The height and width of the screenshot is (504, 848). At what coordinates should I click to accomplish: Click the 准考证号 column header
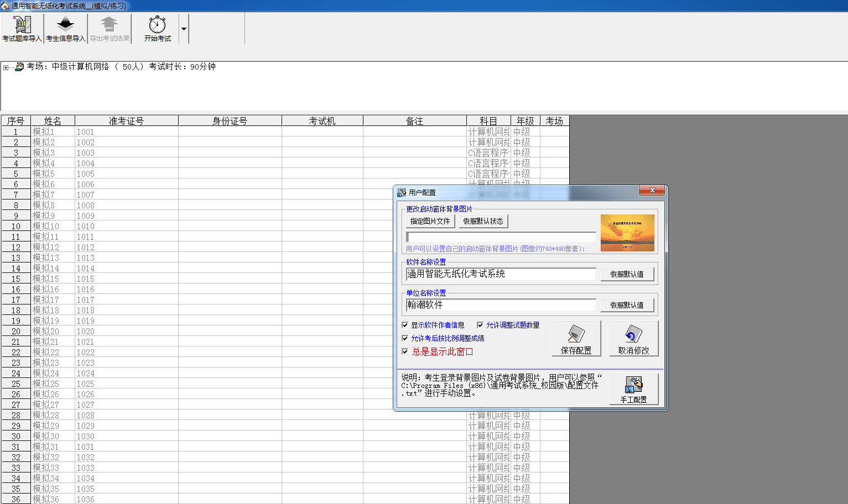click(126, 121)
